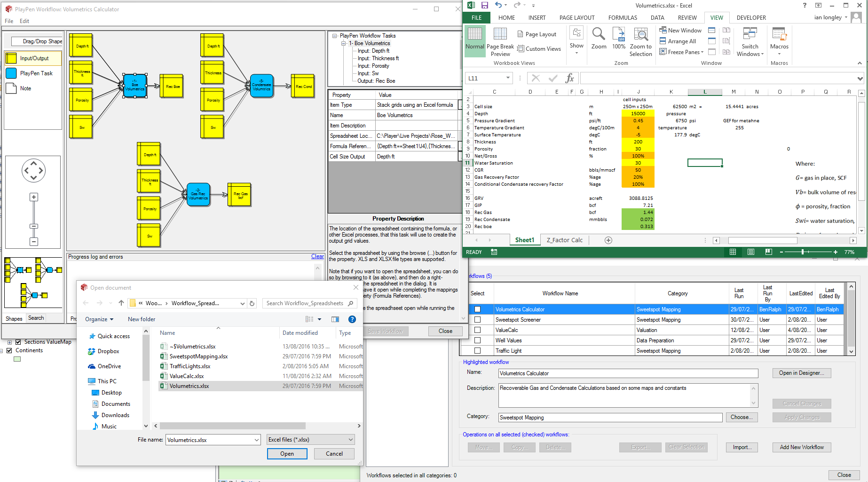Switch to Page Break Preview
Image resolution: width=868 pixels, height=482 pixels.
(x=500, y=42)
